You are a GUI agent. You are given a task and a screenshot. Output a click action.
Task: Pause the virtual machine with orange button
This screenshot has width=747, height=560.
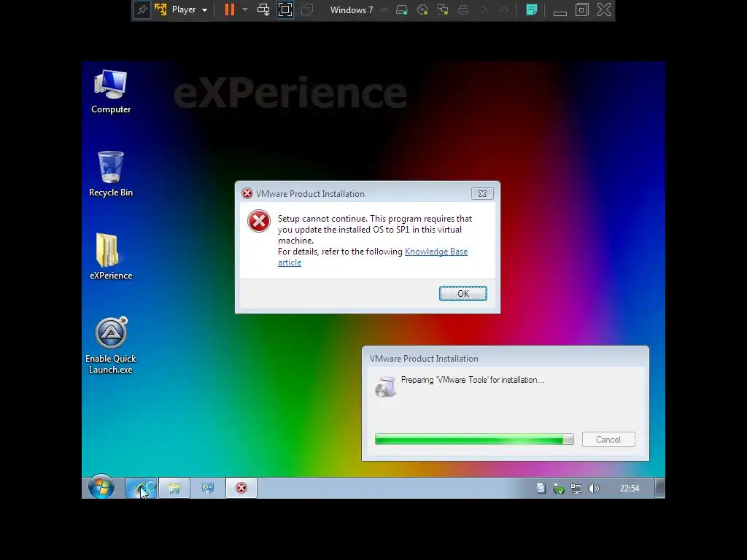230,10
